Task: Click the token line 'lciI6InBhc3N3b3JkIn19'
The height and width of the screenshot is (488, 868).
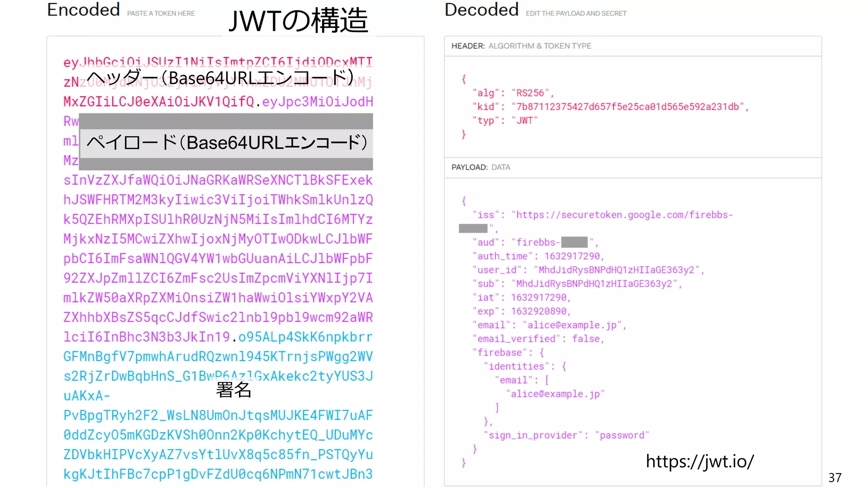Action: (x=147, y=337)
